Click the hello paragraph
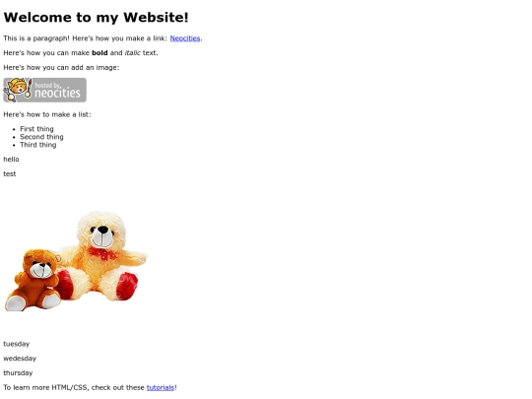 [11, 160]
